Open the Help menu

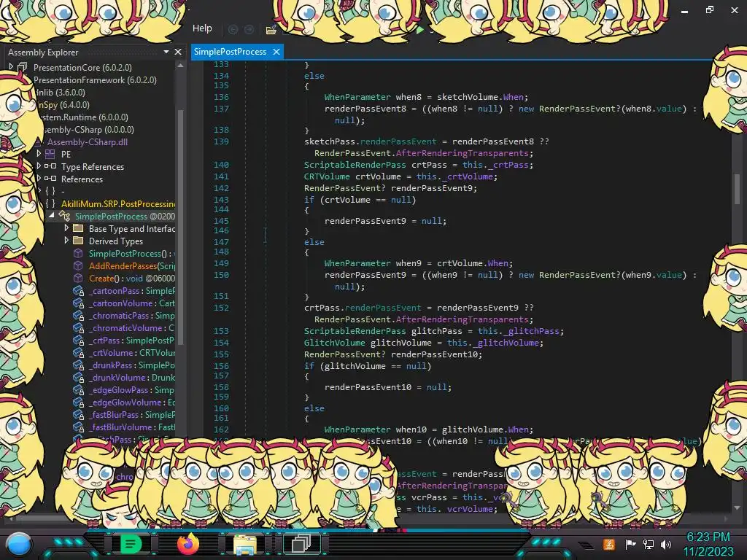click(x=202, y=28)
